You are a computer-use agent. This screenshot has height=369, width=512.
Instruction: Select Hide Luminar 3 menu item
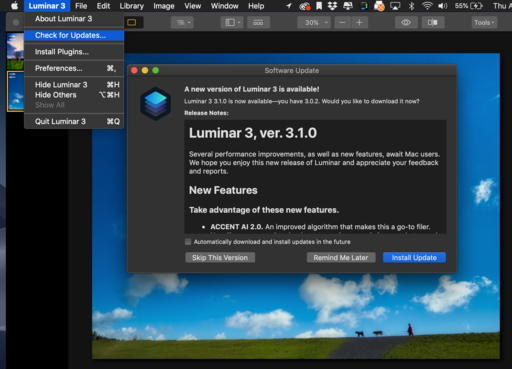(74, 85)
